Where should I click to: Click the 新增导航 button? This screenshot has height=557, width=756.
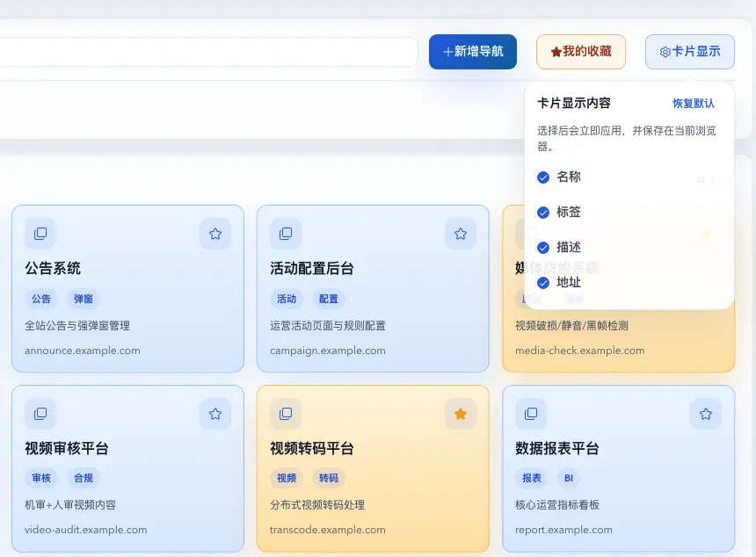point(473,52)
